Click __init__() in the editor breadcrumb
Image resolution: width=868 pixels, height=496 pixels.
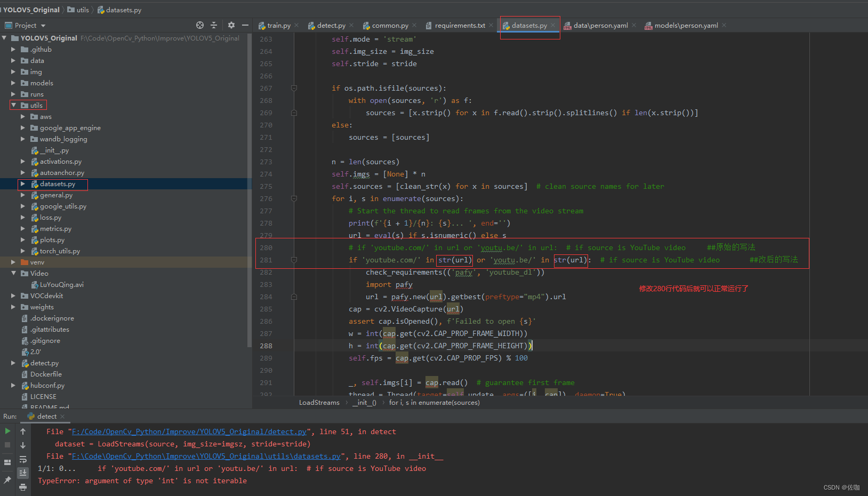[x=364, y=403]
